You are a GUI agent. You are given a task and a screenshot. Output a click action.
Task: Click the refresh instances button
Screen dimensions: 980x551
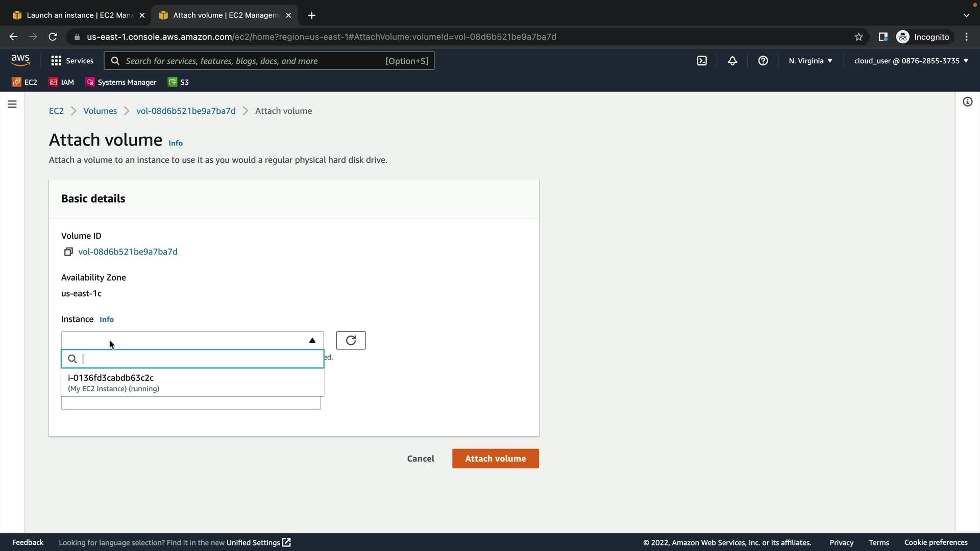tap(351, 340)
